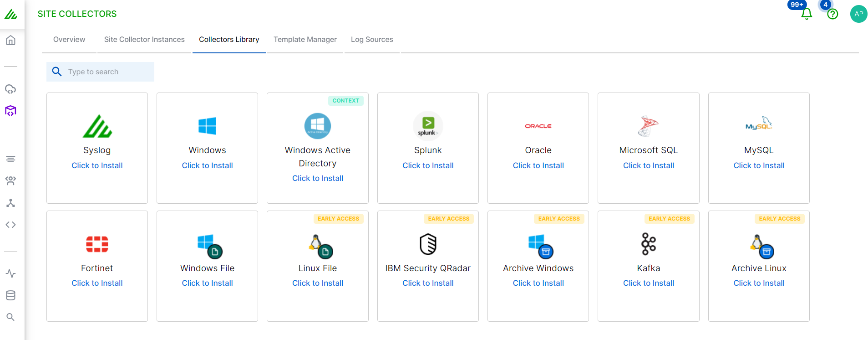Switch to the Overview tab
Image resolution: width=868 pixels, height=340 pixels.
click(69, 40)
